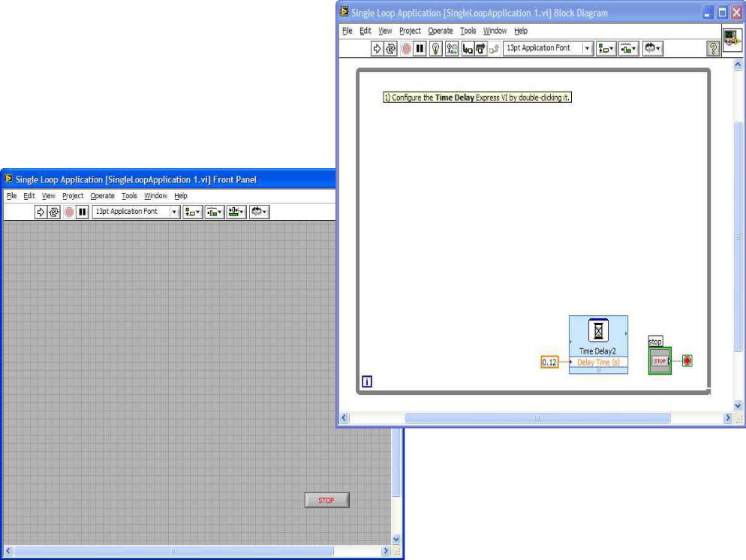Show Context Help question mark

click(713, 49)
